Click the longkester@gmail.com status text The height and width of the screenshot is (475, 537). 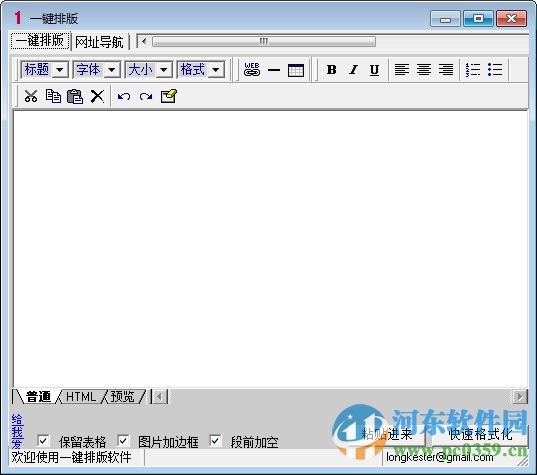pos(440,457)
